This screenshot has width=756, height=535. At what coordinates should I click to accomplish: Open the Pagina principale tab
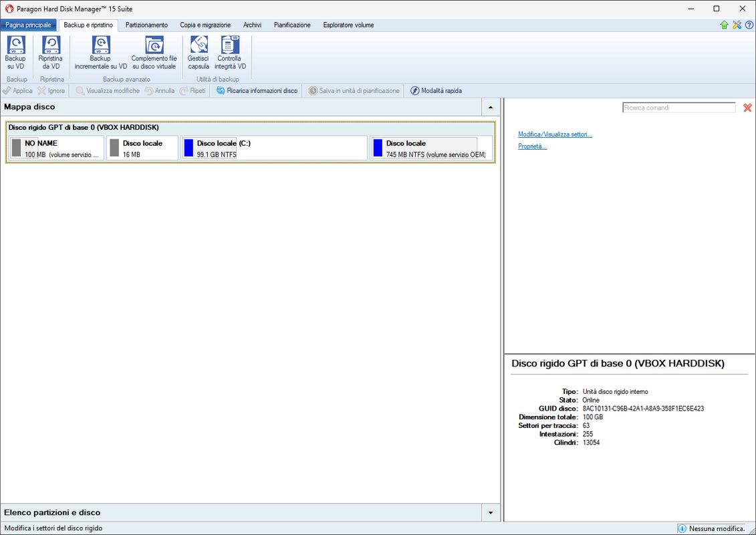coord(29,25)
